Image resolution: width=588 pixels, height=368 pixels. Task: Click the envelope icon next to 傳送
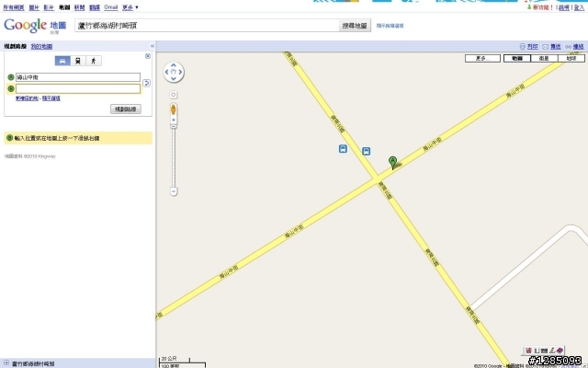(x=546, y=47)
